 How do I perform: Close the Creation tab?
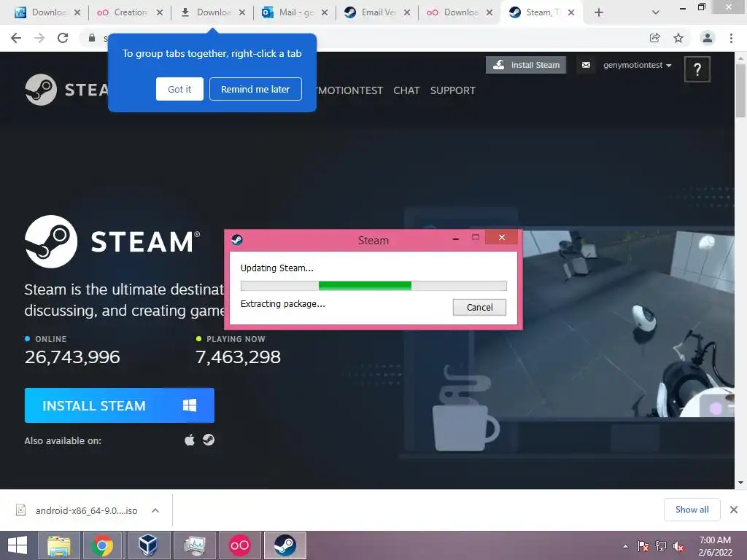[x=160, y=12]
